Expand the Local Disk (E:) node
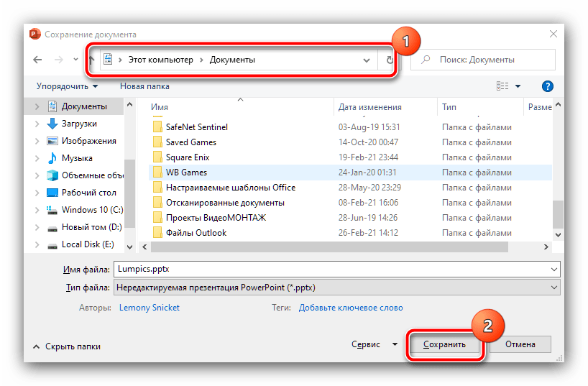This screenshot has height=386, width=588. coord(37,244)
